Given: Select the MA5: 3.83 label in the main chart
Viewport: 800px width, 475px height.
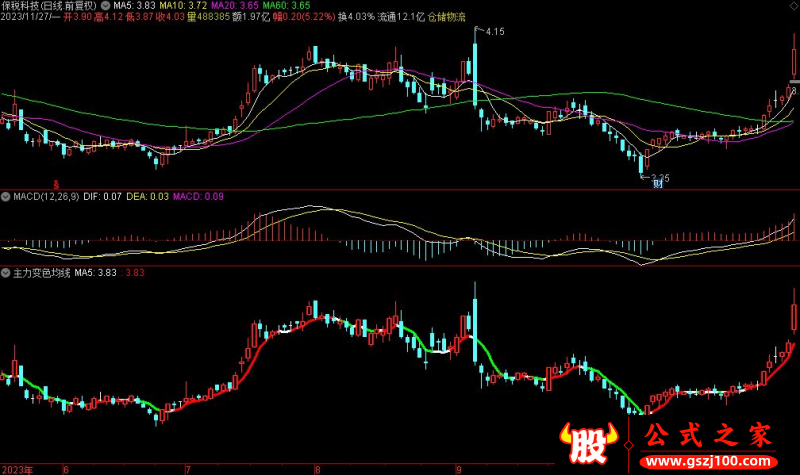Looking at the screenshot, I should coord(134,6).
